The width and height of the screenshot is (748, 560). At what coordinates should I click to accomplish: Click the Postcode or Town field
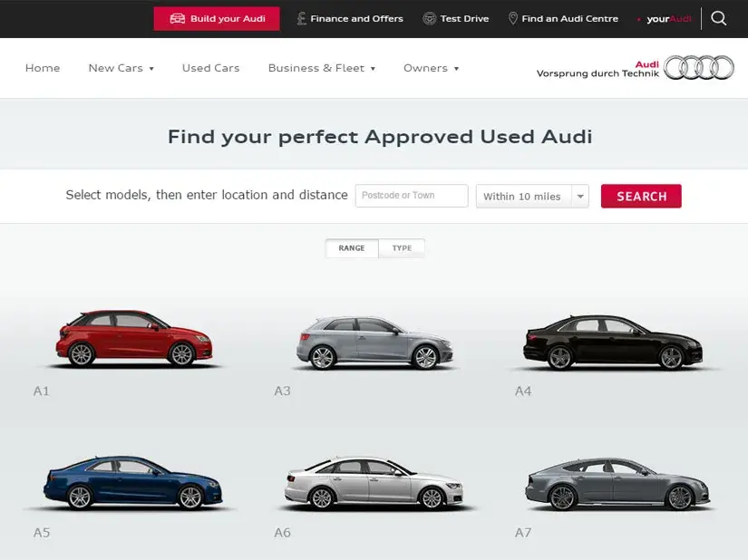pyautogui.click(x=412, y=196)
